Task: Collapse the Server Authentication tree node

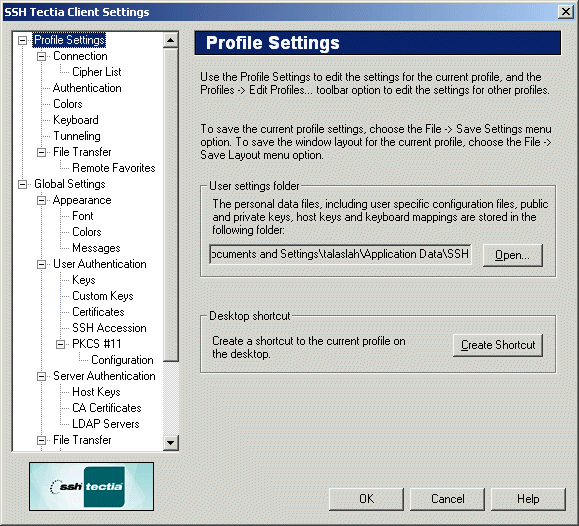Action: pyautogui.click(x=42, y=376)
